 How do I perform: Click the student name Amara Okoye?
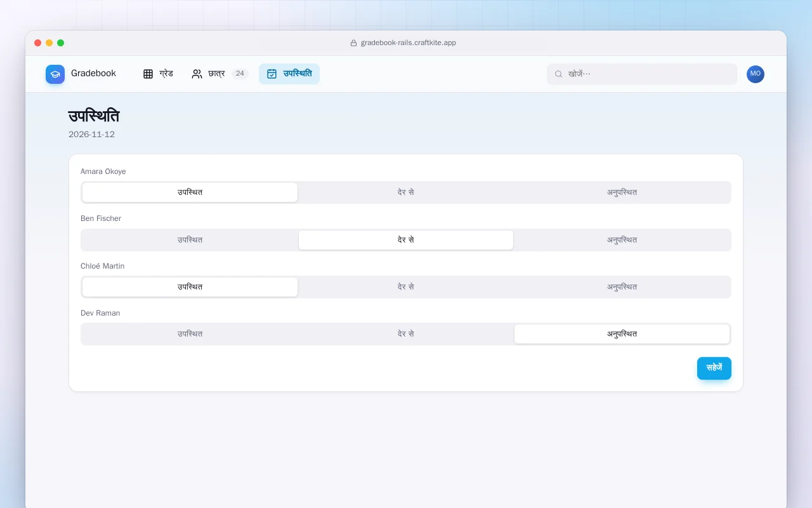click(103, 171)
